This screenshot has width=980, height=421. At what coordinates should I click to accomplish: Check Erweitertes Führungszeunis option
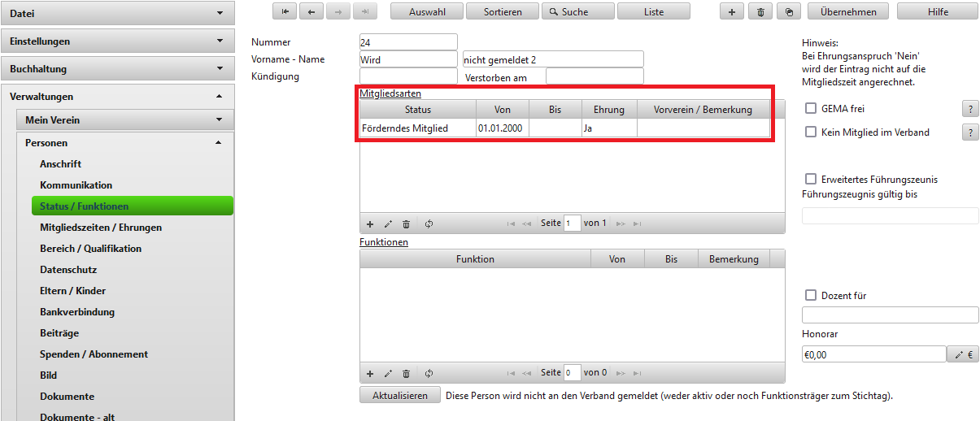811,179
